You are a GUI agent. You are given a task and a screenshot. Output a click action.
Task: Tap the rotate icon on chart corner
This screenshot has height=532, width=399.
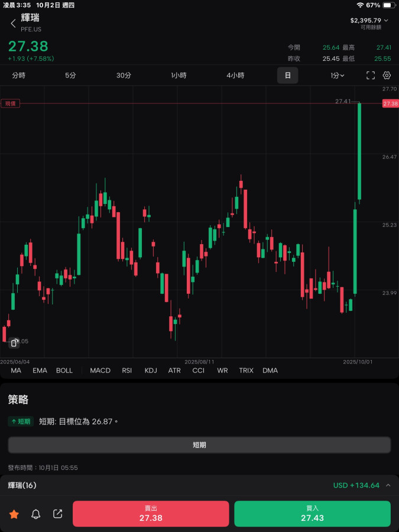point(14,342)
